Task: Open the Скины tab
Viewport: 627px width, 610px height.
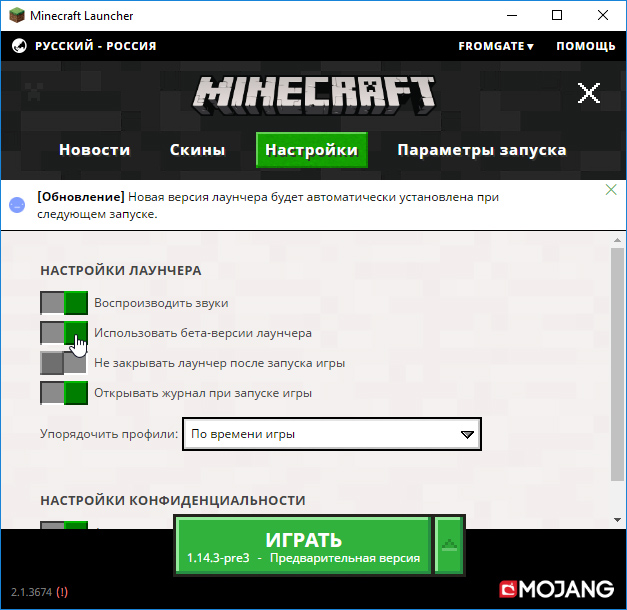Action: (197, 150)
